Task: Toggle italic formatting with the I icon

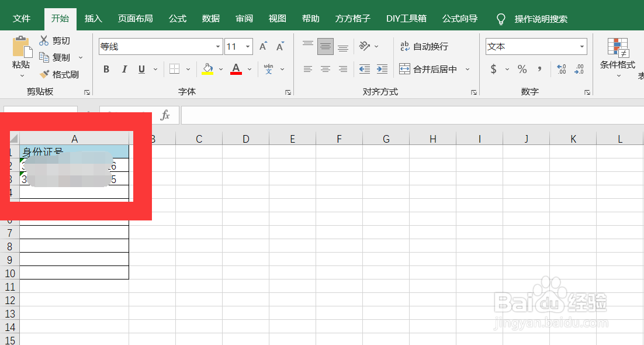Action: pos(123,69)
